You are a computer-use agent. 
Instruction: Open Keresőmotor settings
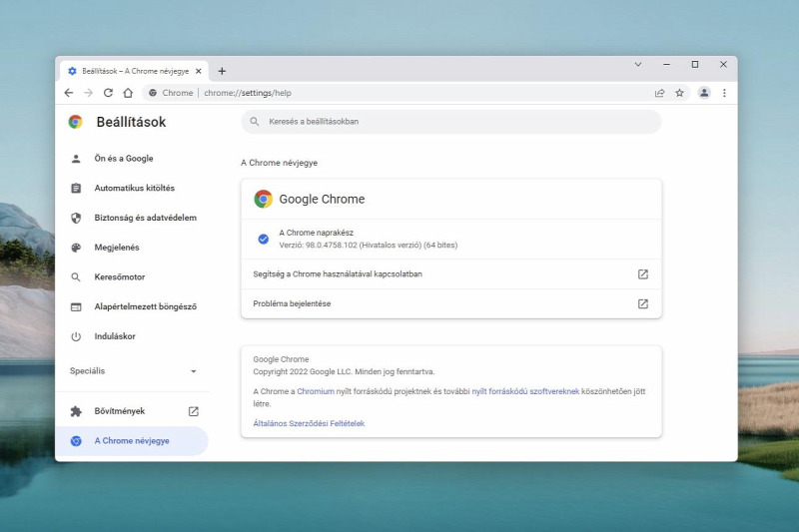(133, 276)
